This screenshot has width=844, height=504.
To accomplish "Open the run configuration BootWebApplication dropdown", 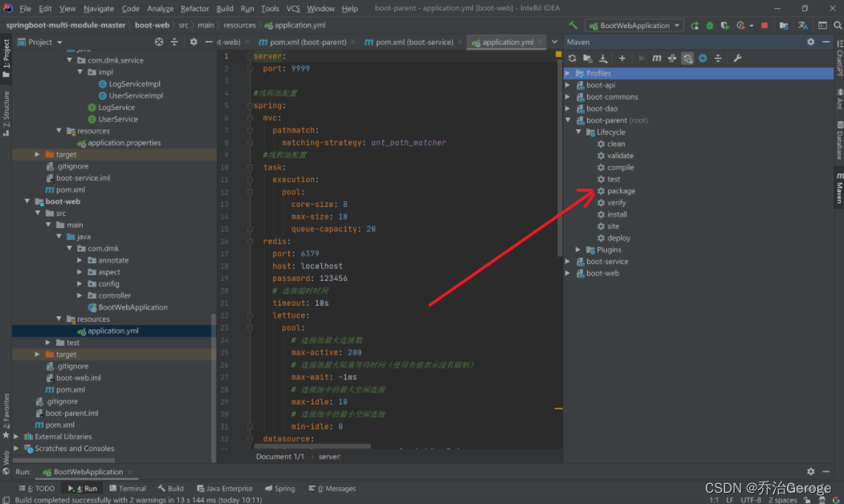I will coord(634,26).
